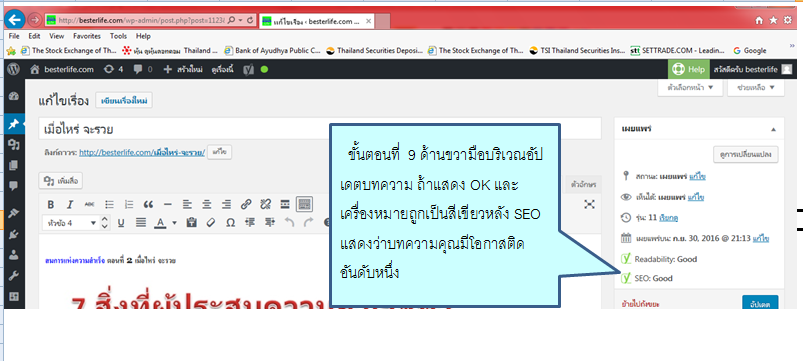Open the Posts pin menu in the sidebar
803x361 pixels.
tap(14, 124)
